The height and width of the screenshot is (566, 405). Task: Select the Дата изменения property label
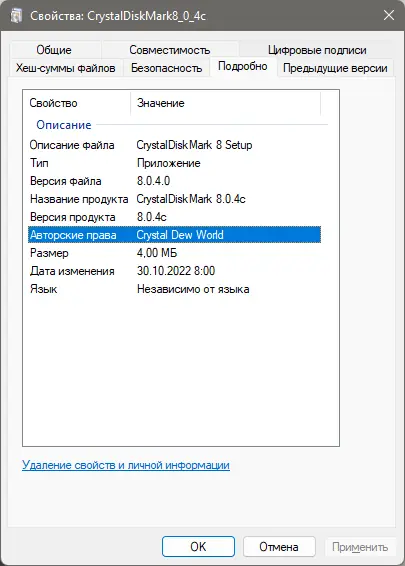pos(72,271)
